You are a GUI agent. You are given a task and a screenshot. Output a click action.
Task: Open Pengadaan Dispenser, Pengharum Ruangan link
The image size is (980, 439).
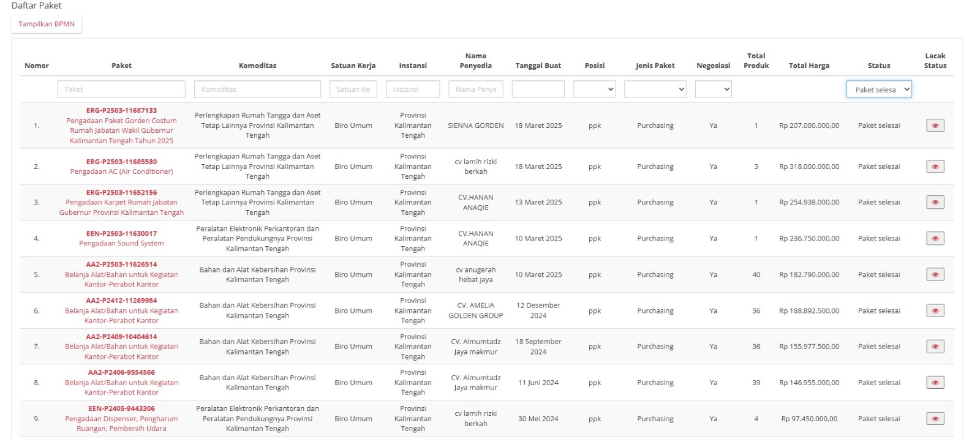click(x=121, y=424)
